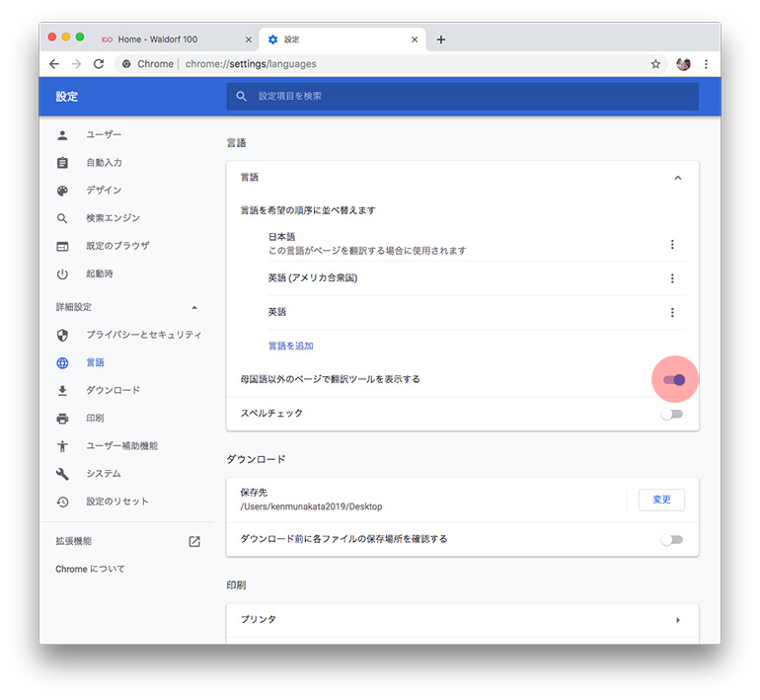760x700 pixels.
Task: Select プライバシーとセキュリティ in sidebar
Action: coord(143,335)
